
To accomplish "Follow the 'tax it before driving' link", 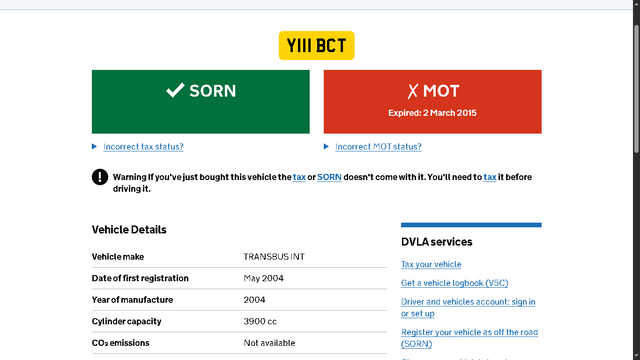I will tap(490, 177).
